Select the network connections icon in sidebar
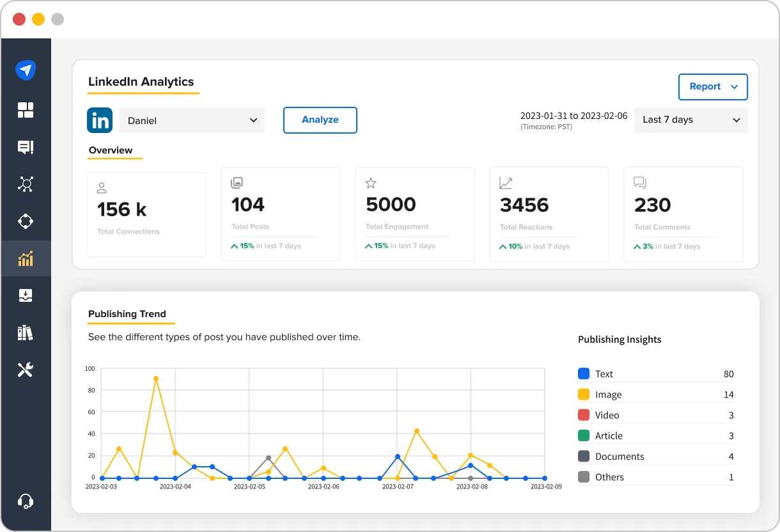This screenshot has height=532, width=780. click(26, 184)
